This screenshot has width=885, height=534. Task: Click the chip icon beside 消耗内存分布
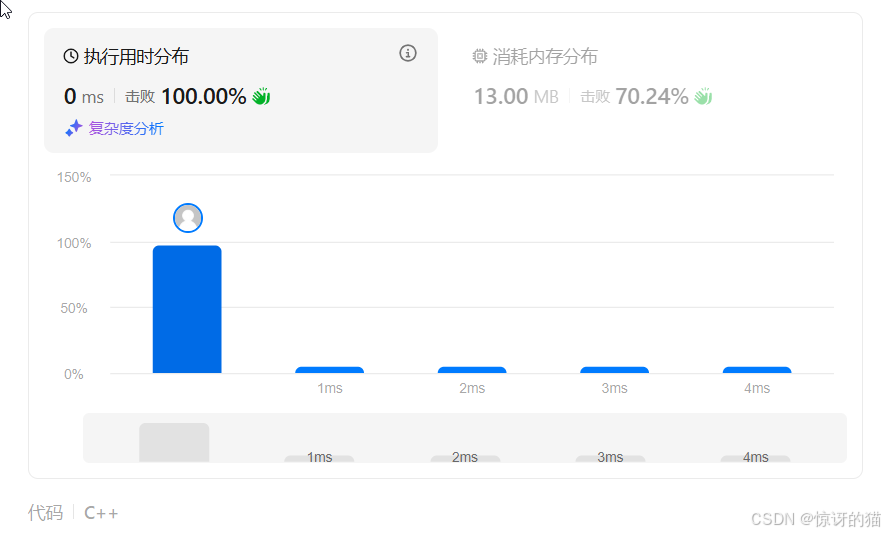[479, 56]
